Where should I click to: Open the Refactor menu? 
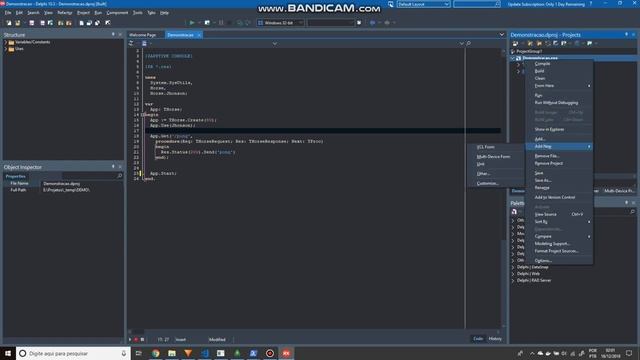click(x=64, y=13)
